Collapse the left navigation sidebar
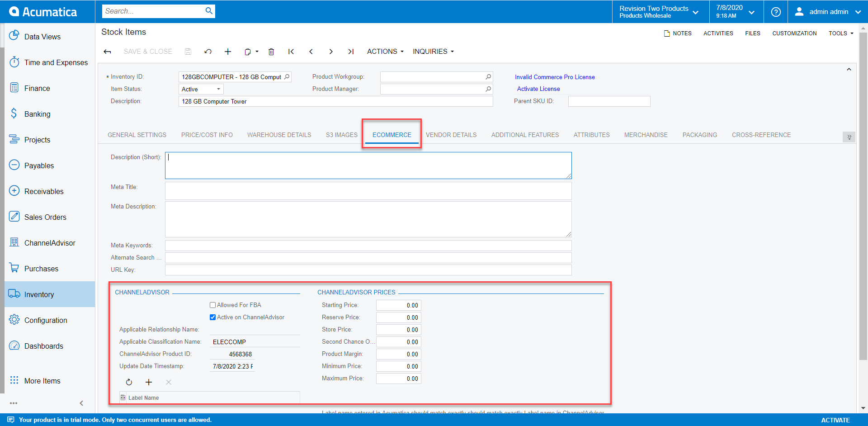Screen dimensions: 868x426 click(81, 403)
